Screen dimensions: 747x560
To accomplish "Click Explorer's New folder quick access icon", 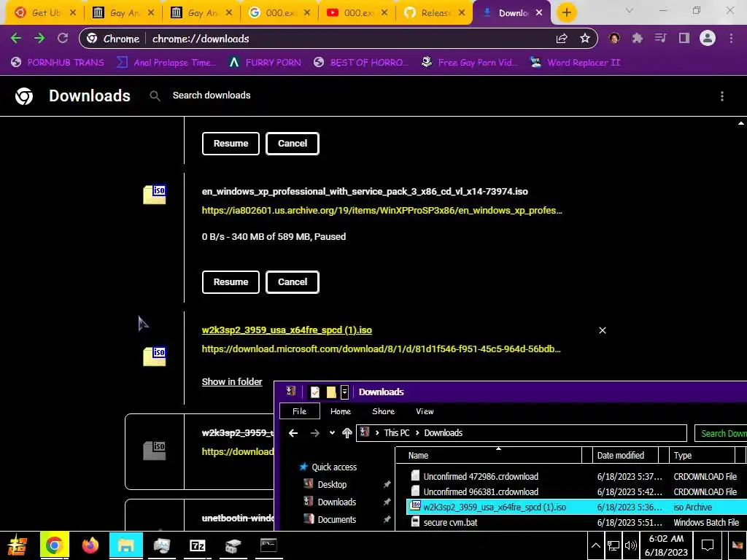I will [x=331, y=392].
